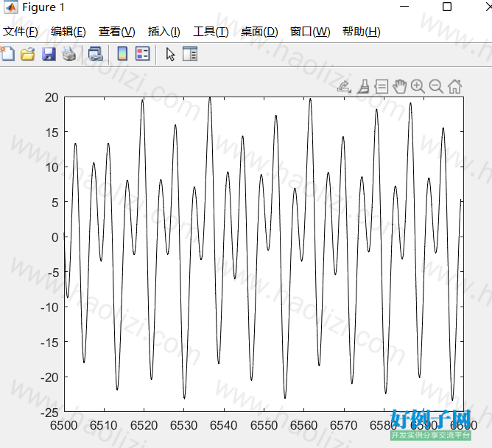Screen dimensions: 492x448
Task: Click the x-axis label 6560
Action: (x=303, y=426)
